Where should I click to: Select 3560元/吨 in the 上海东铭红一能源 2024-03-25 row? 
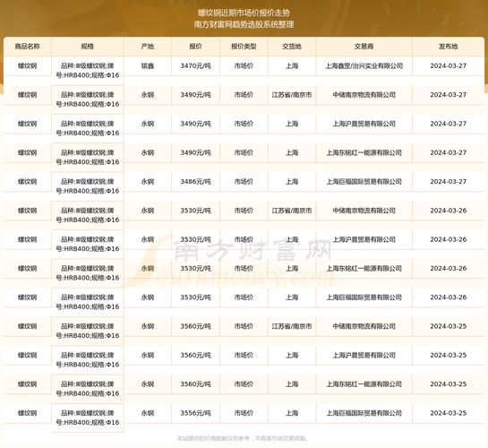(195, 384)
